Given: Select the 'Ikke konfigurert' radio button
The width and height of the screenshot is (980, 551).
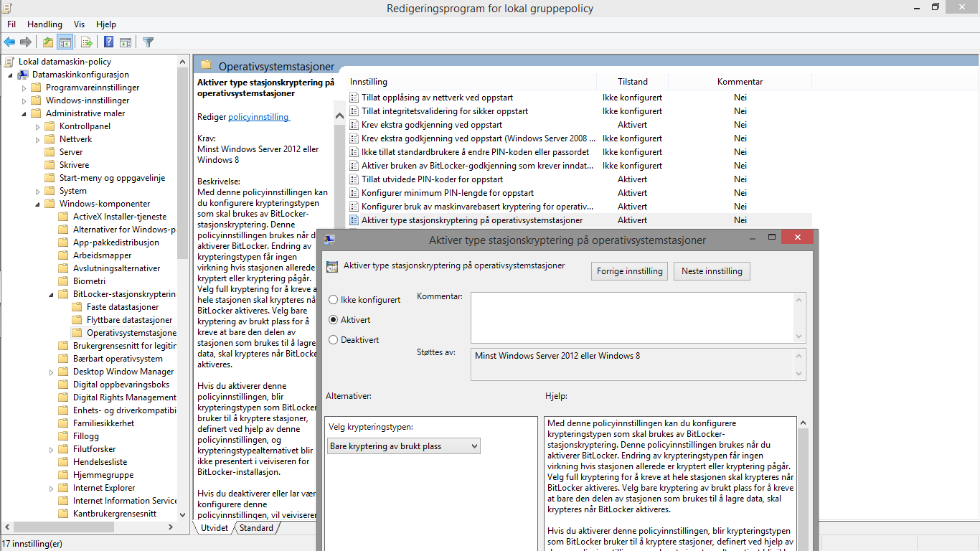Looking at the screenshot, I should click(333, 299).
